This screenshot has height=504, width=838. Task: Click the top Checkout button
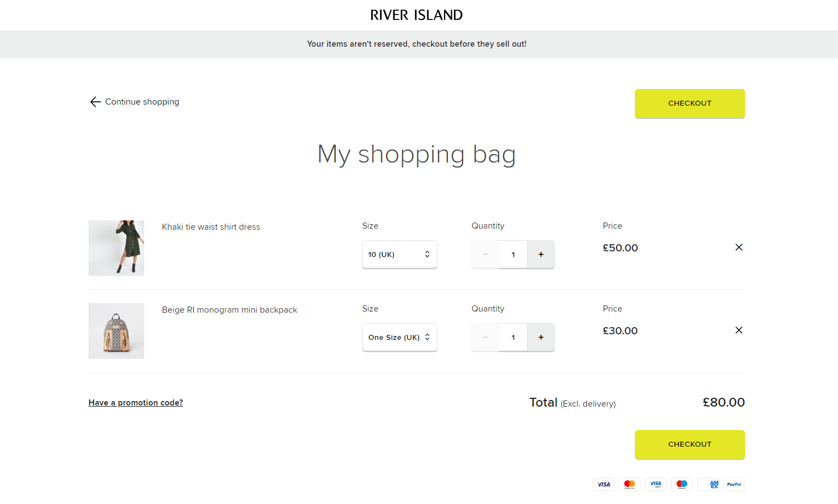[690, 103]
